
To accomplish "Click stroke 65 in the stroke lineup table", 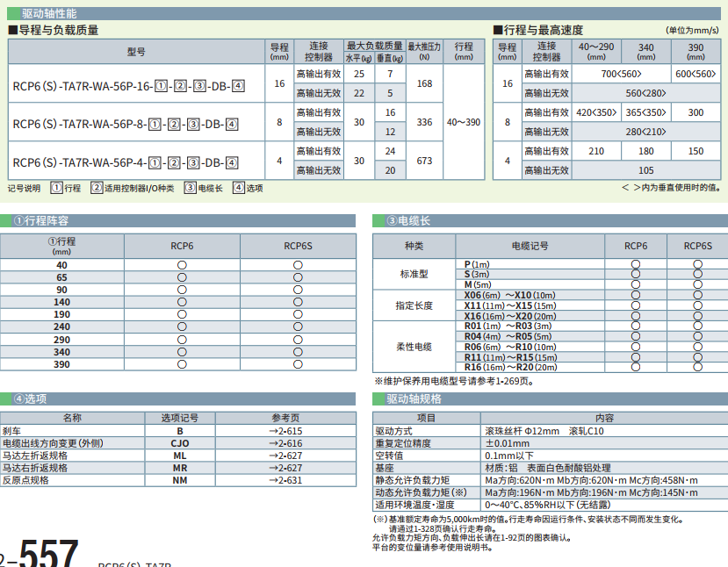I will coord(61,277).
